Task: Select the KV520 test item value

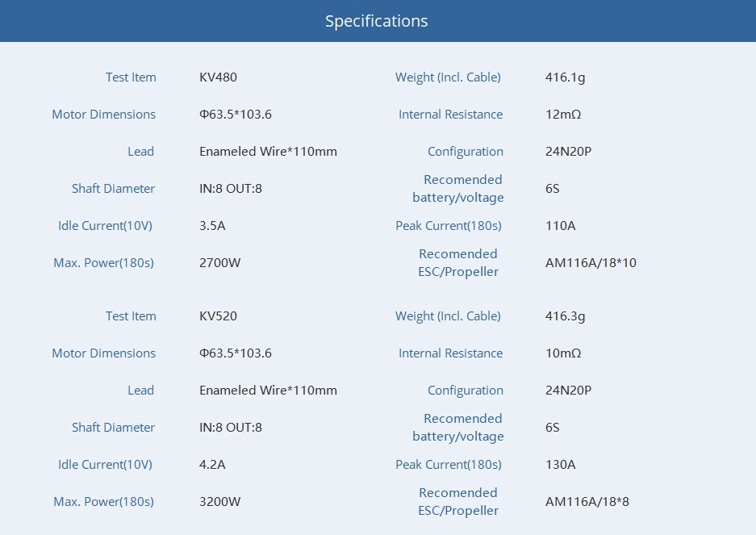Action: (218, 316)
